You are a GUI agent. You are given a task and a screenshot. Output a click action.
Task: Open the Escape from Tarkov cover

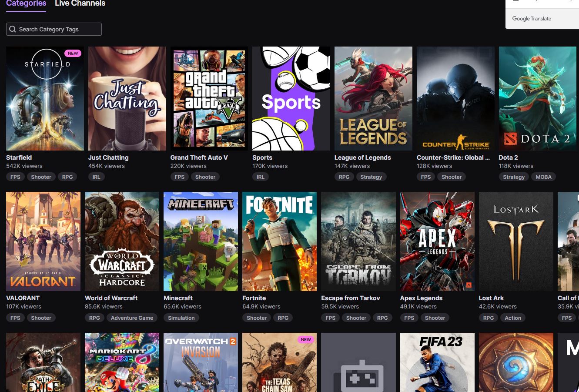click(358, 241)
